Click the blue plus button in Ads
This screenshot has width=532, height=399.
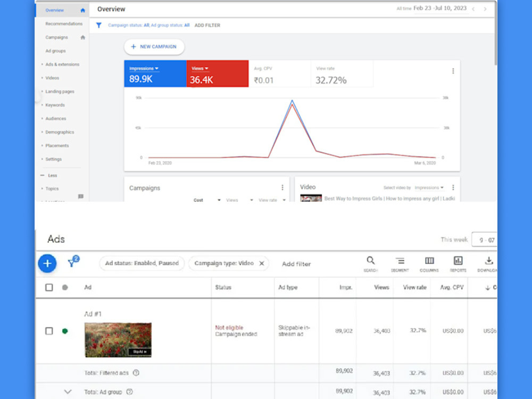coord(47,263)
